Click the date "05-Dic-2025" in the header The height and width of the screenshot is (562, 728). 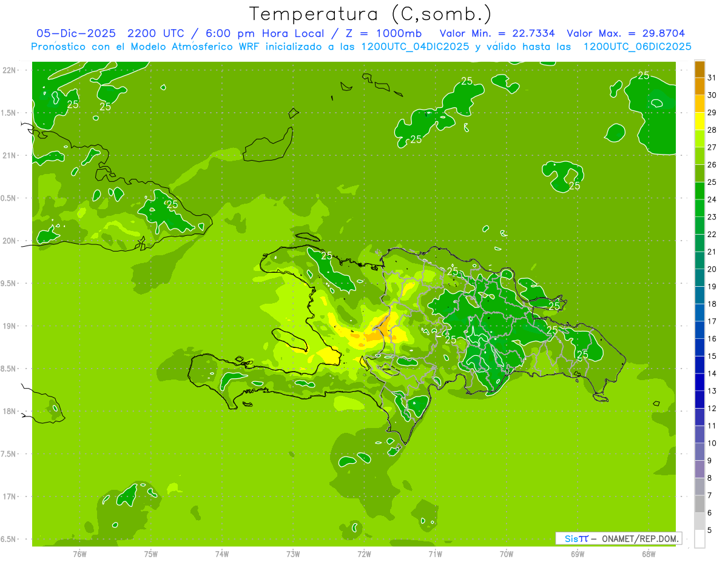point(77,33)
